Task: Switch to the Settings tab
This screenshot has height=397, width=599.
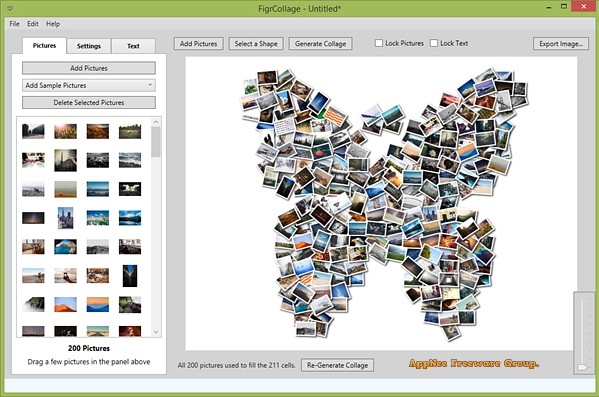Action: (x=89, y=46)
